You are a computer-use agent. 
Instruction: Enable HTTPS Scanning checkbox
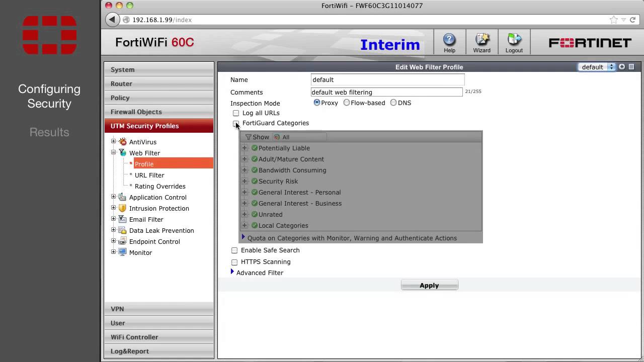tap(234, 262)
